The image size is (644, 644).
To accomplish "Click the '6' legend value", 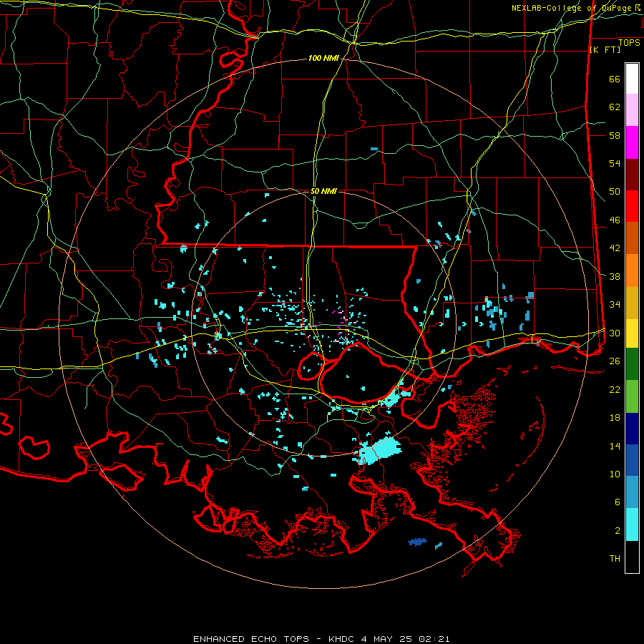I will [x=618, y=502].
